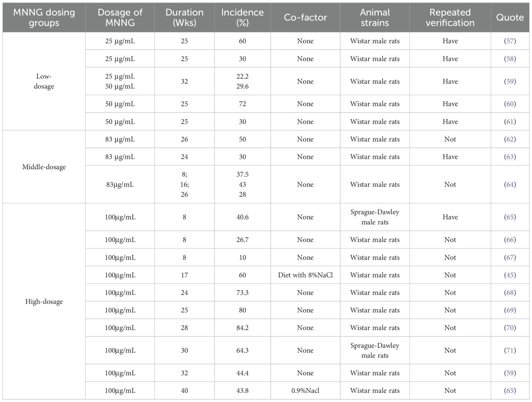Click reference 60 in Quote column
The height and width of the screenshot is (402, 532).
[x=510, y=104]
